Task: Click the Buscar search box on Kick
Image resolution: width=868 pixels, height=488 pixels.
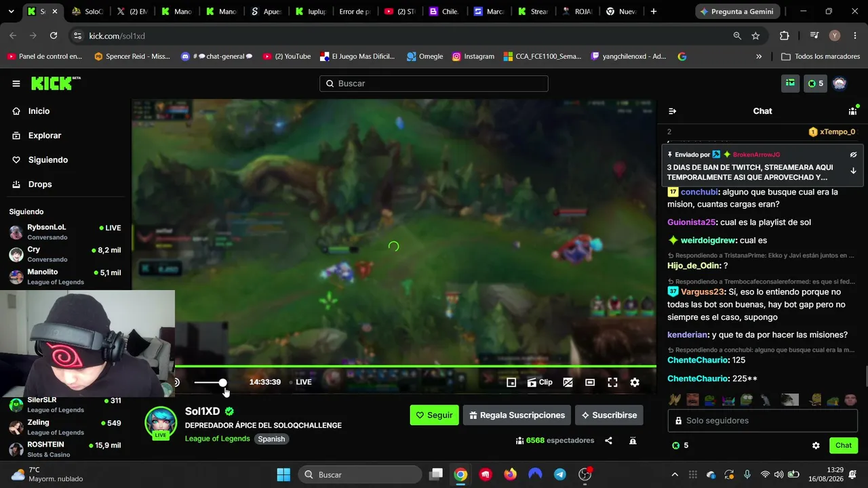Action: (x=434, y=83)
